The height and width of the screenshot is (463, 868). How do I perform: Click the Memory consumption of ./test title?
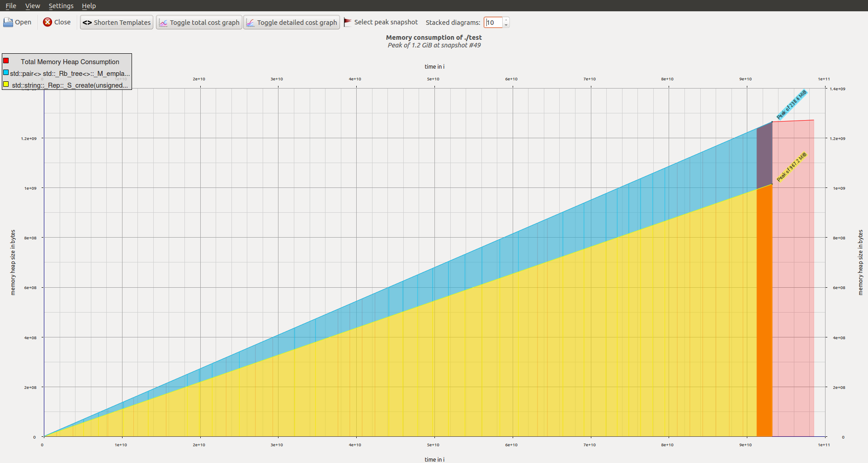coord(434,37)
